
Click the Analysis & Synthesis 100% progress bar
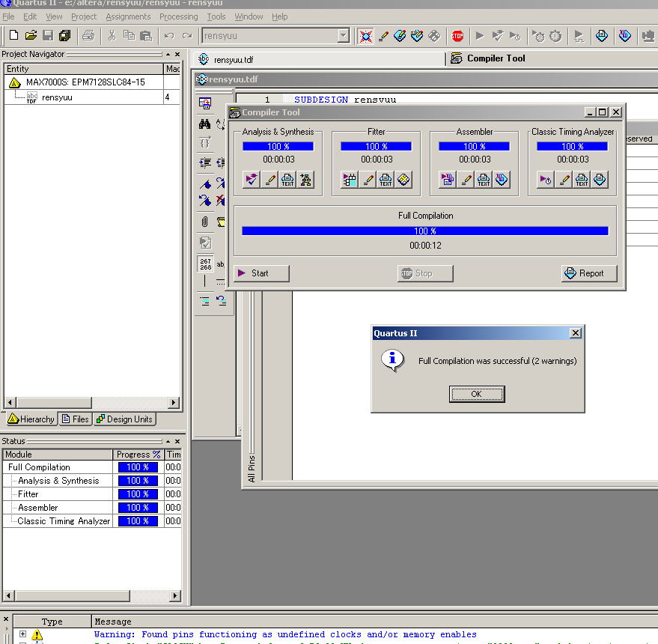point(278,146)
